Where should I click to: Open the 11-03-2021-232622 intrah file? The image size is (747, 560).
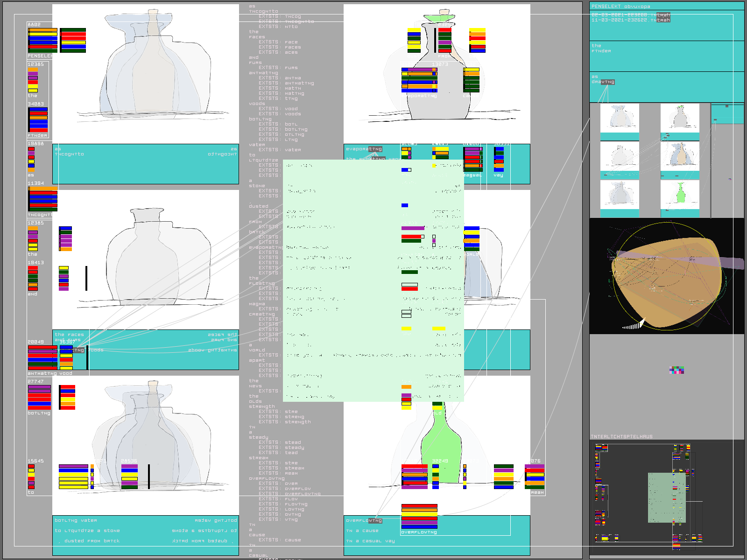pyautogui.click(x=630, y=20)
